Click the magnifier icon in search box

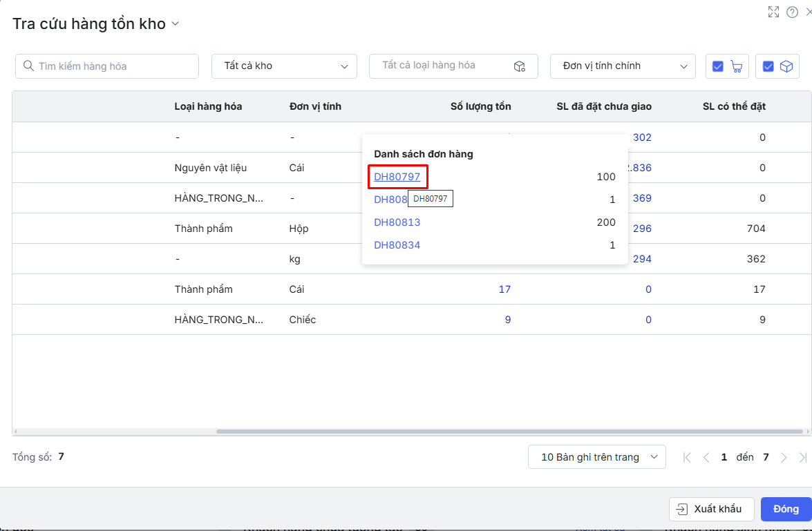pos(28,66)
